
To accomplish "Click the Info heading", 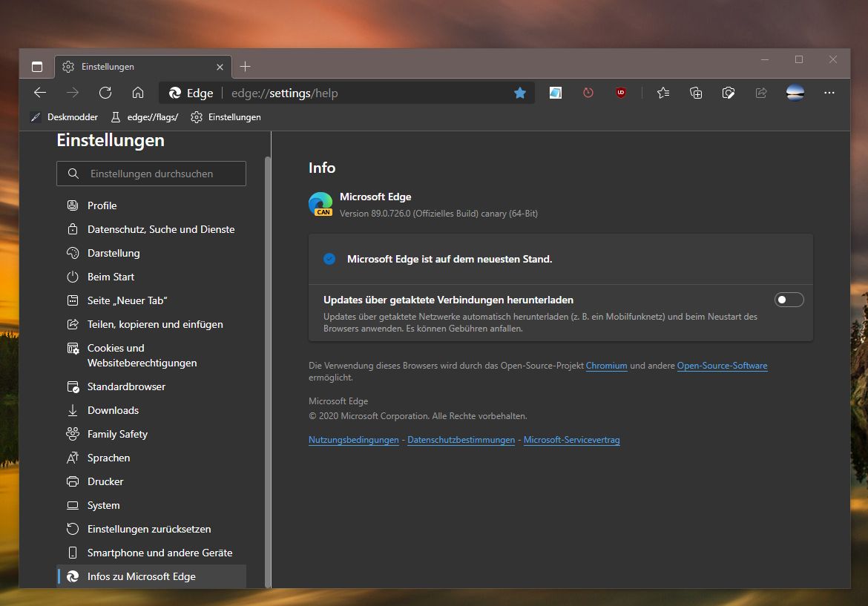I will [322, 168].
